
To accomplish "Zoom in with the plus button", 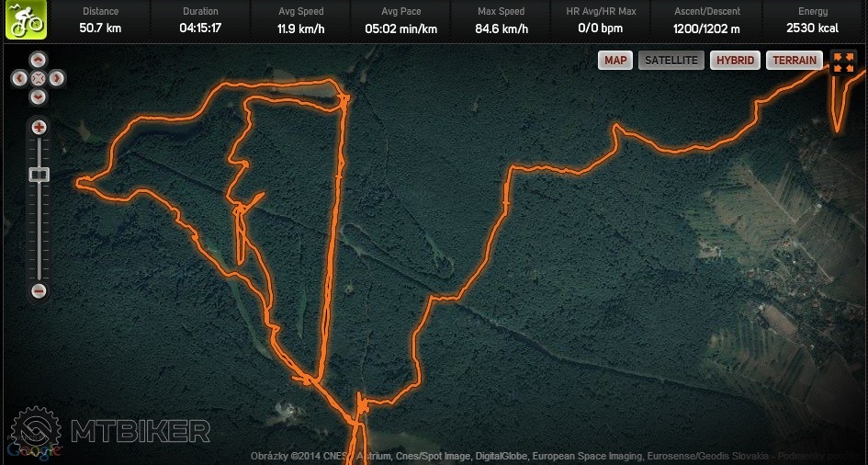I will pos(39,128).
